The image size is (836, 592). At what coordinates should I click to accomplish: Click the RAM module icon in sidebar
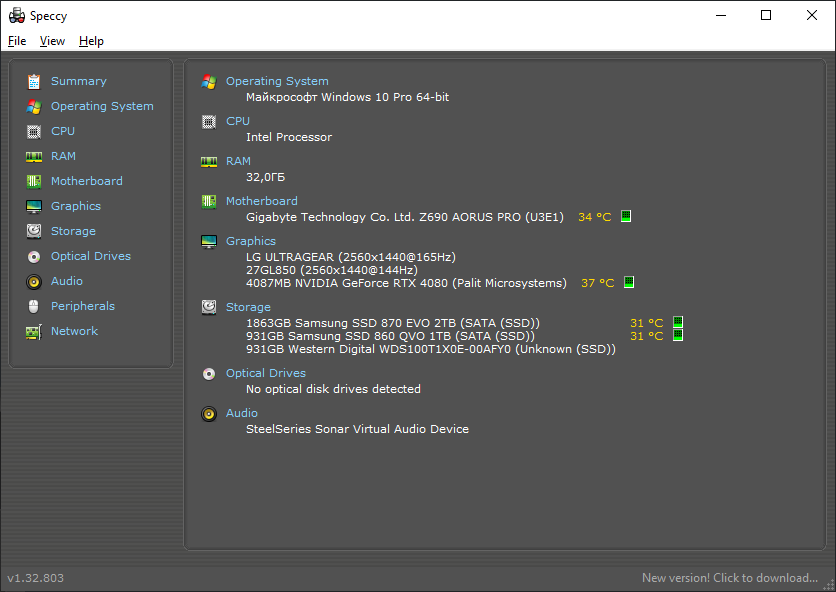34,156
